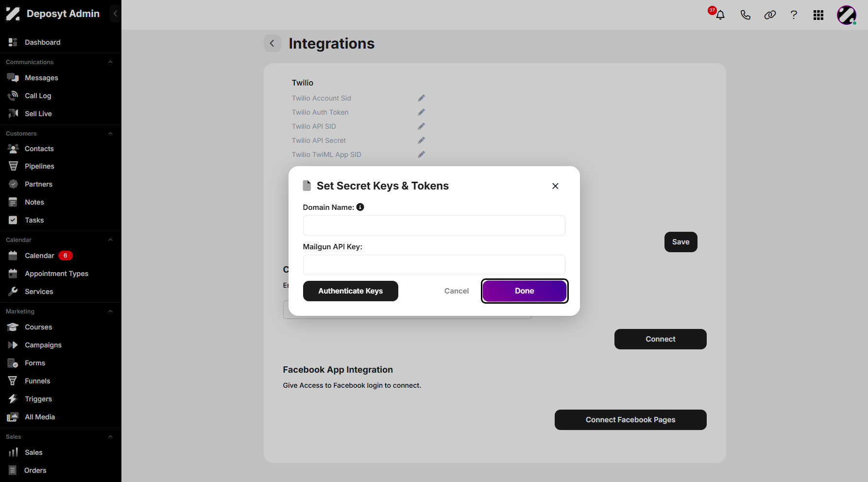Image resolution: width=868 pixels, height=482 pixels.
Task: Click the purple Done button
Action: pyautogui.click(x=525, y=291)
